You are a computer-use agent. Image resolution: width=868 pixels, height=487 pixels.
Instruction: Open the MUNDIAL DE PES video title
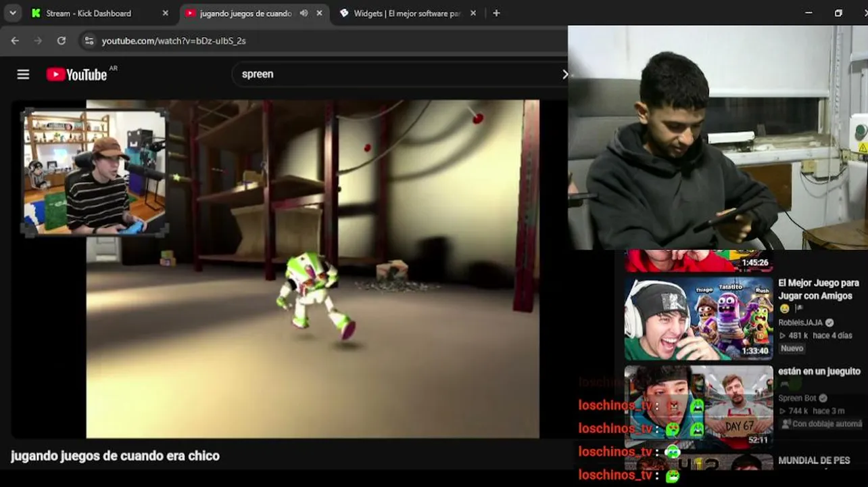pos(814,461)
